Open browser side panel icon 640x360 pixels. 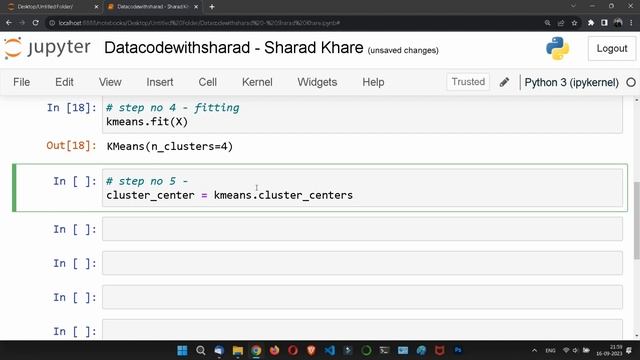pyautogui.click(x=604, y=23)
